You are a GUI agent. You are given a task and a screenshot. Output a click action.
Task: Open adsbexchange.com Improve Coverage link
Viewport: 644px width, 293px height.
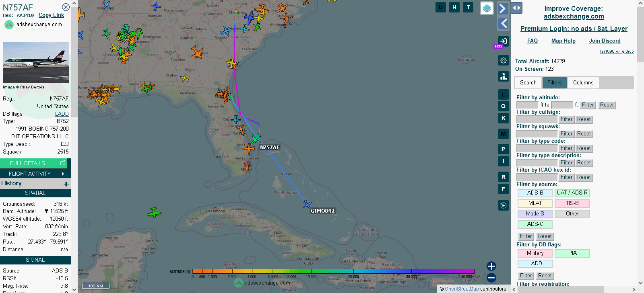[x=574, y=16]
